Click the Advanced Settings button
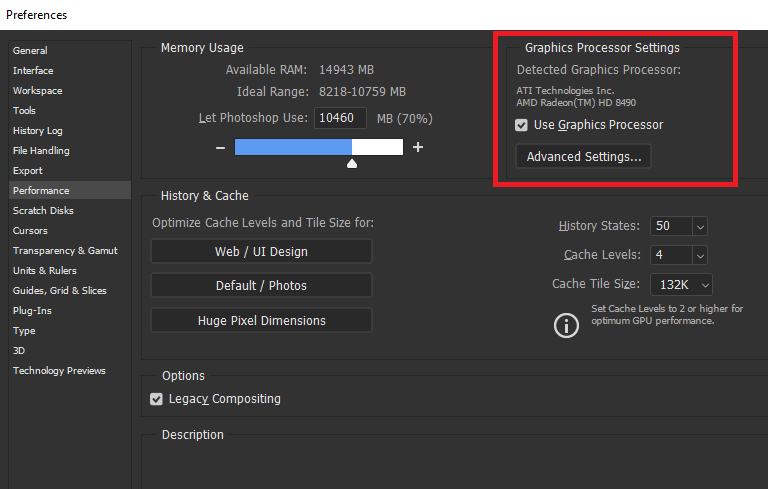This screenshot has width=768, height=489. point(583,157)
